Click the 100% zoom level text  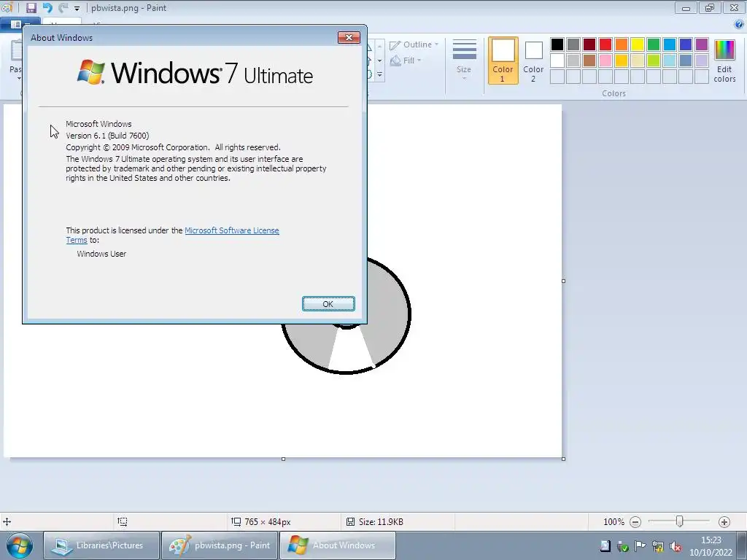614,522
